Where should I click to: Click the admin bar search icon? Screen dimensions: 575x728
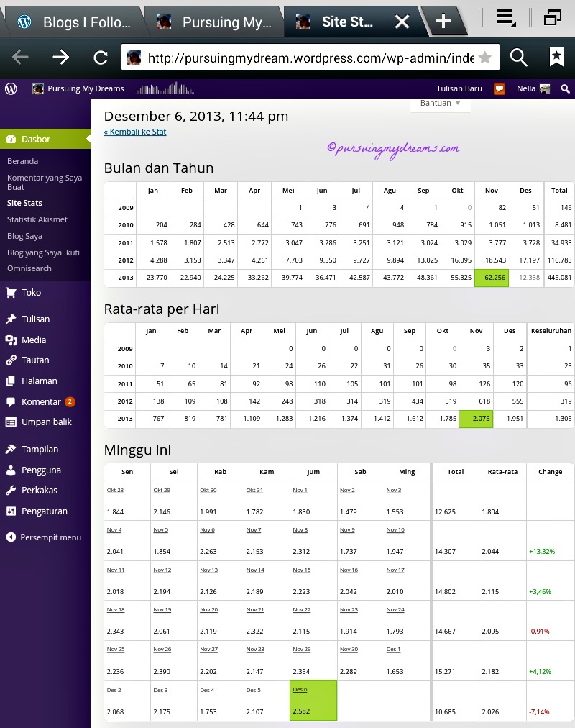point(565,88)
